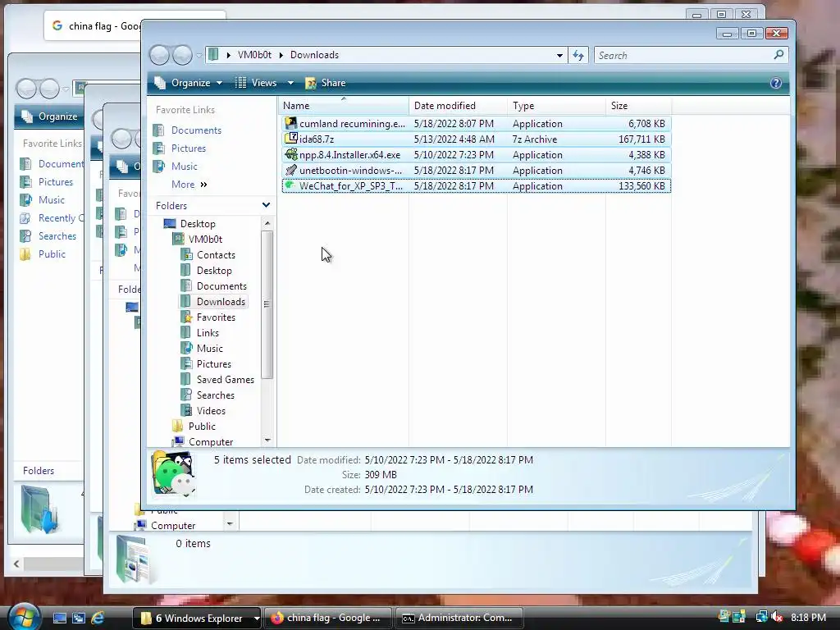Click the 167,711 KB size cell

tap(641, 139)
